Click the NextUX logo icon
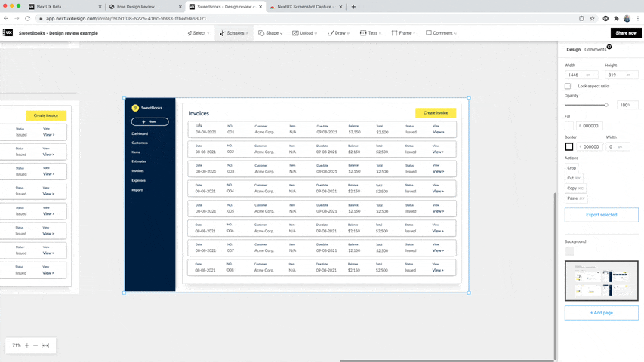Screen dimensions: 644x362 point(8,33)
